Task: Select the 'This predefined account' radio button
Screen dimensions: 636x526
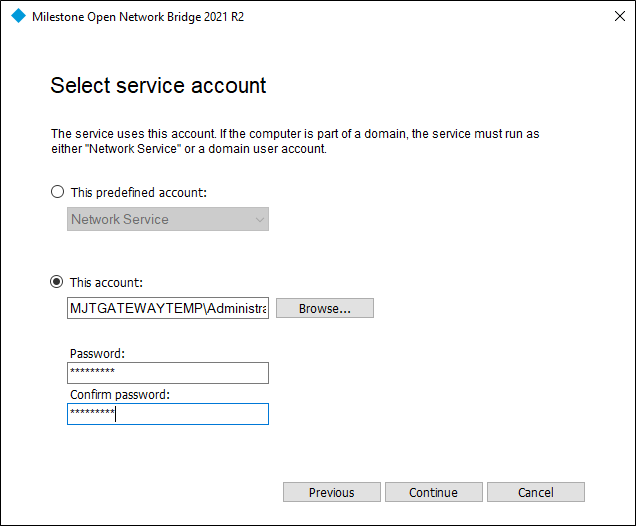Action: [57, 192]
